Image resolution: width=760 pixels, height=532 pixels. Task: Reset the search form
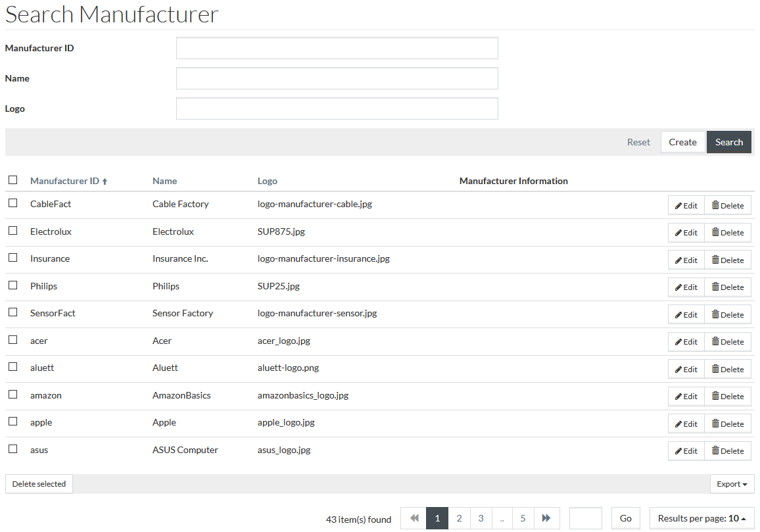click(x=638, y=142)
